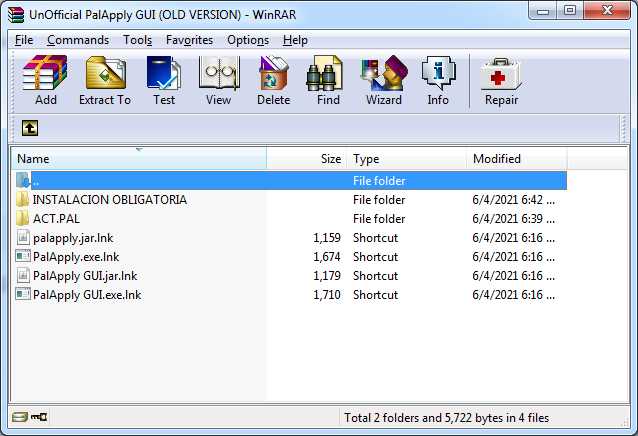Select the INSTALACION OBLIGATORIA folder name
The image size is (638, 436).
pyautogui.click(x=109, y=200)
